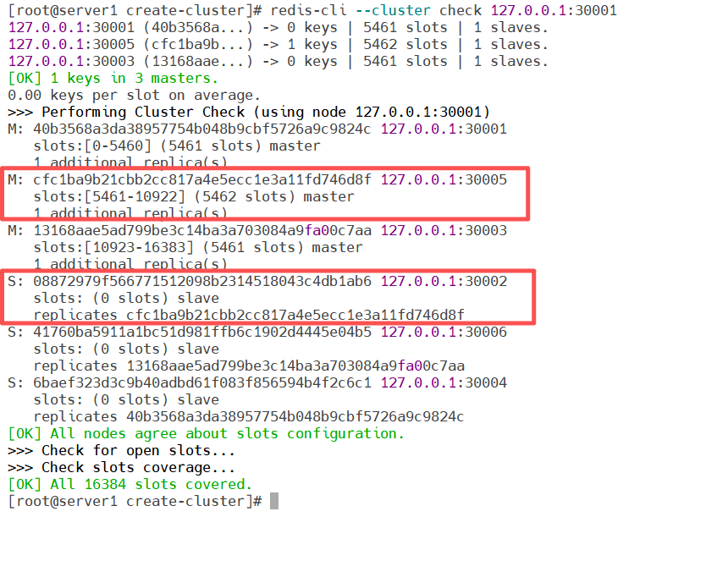Viewport: 728px width, 572px height.
Task: Click 'Performing Cluster Check' heading line
Action: tap(249, 112)
